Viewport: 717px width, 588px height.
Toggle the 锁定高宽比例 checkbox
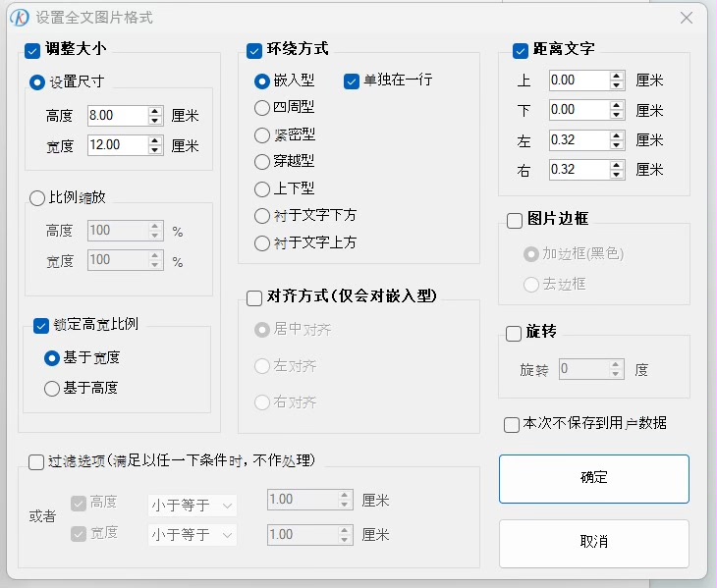click(41, 325)
